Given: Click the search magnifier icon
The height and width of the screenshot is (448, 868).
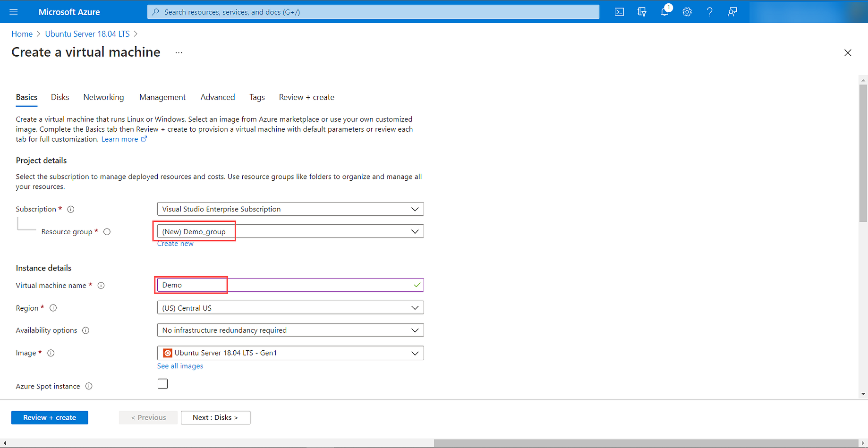Looking at the screenshot, I should click(x=156, y=12).
